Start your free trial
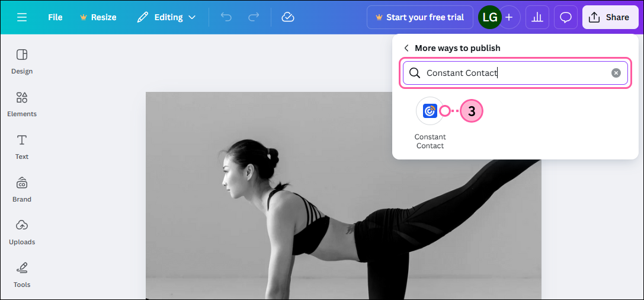 [419, 17]
